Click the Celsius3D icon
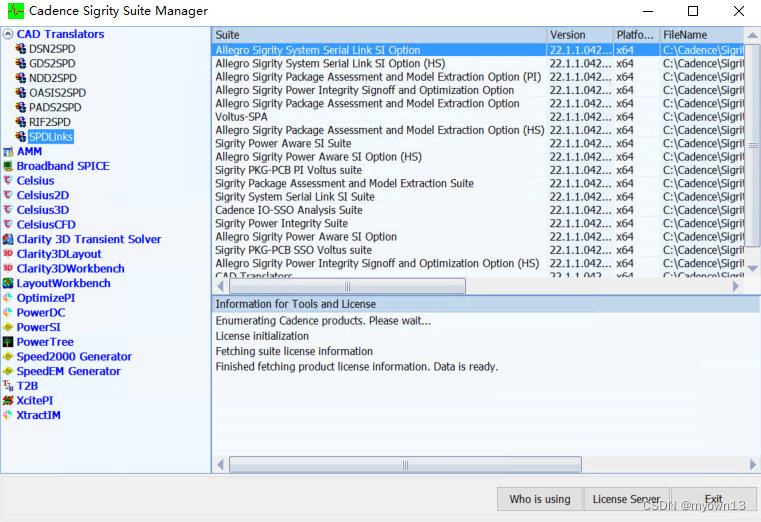This screenshot has height=522, width=761. (x=8, y=210)
